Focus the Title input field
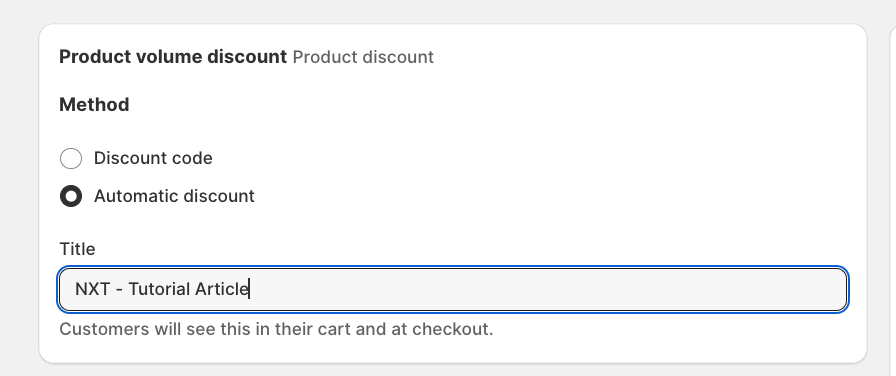The width and height of the screenshot is (896, 376). click(x=453, y=290)
